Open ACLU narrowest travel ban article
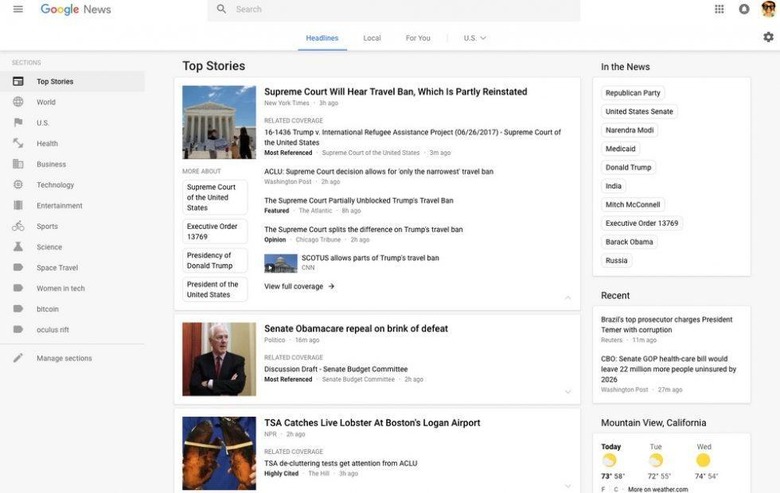The width and height of the screenshot is (780, 493). [379, 171]
